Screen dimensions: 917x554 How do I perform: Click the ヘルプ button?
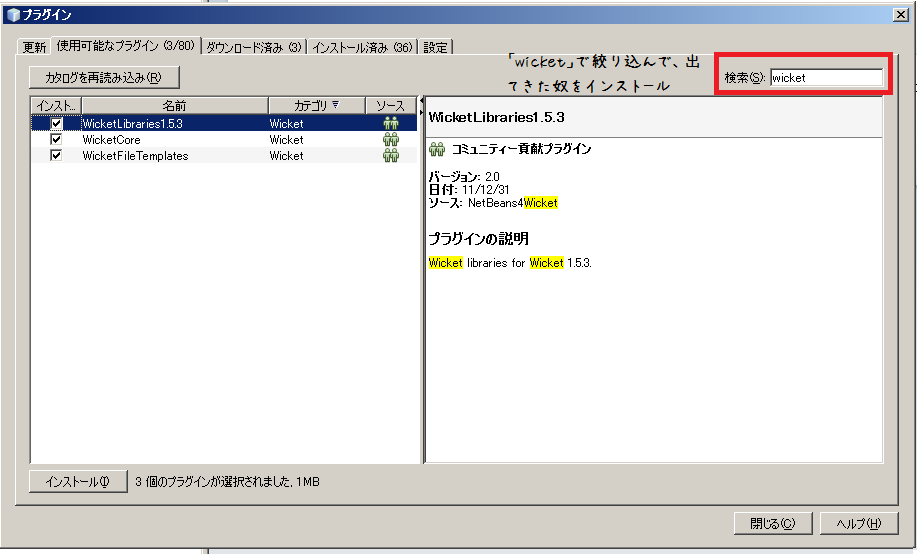point(859,523)
